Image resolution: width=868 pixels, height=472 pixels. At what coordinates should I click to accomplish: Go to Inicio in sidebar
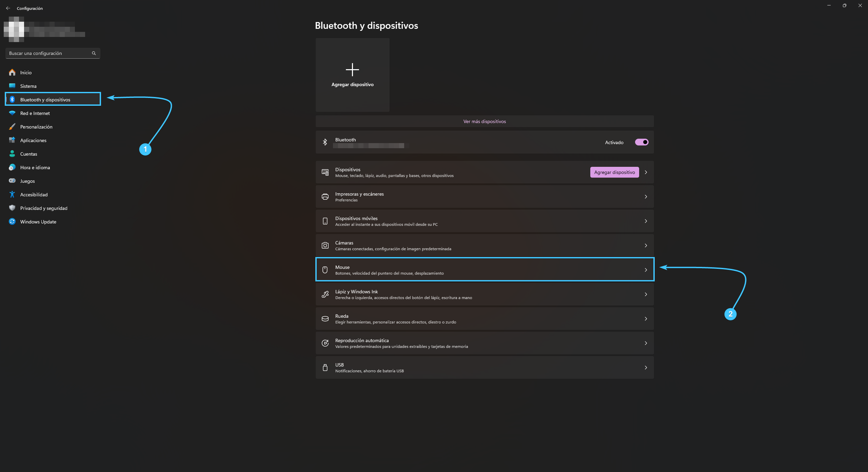53,72
